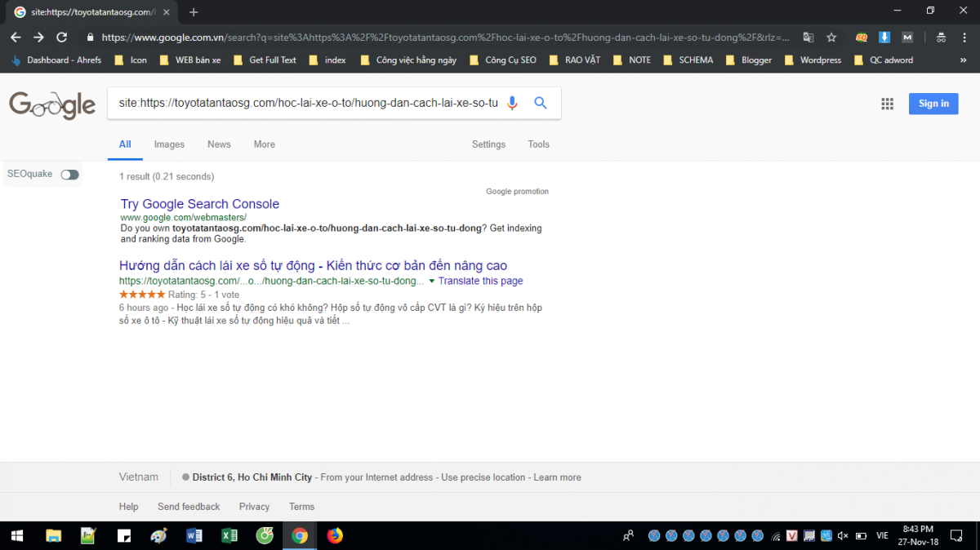
Task: Expand the hidden bookmarks chevron
Action: [x=965, y=60]
